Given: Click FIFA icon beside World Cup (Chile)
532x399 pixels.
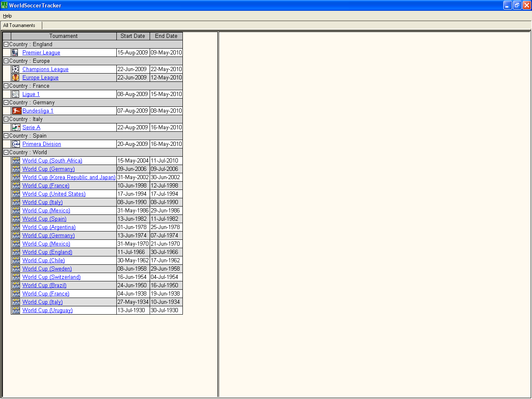Looking at the screenshot, I should tap(16, 261).
